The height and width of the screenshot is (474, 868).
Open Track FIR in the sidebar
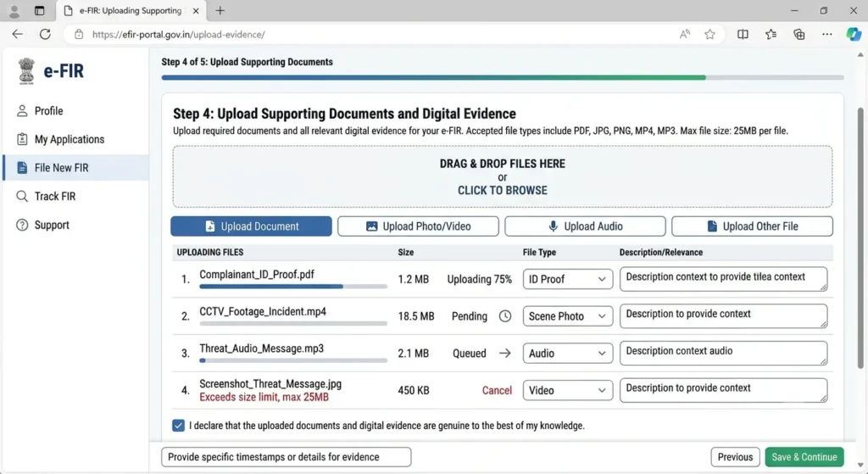pos(75,196)
